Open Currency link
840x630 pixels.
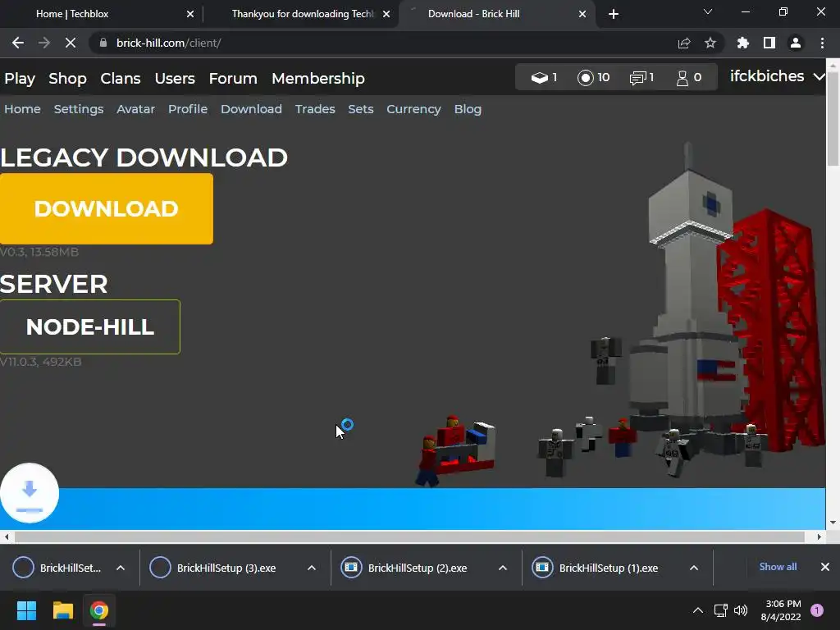[x=413, y=109]
